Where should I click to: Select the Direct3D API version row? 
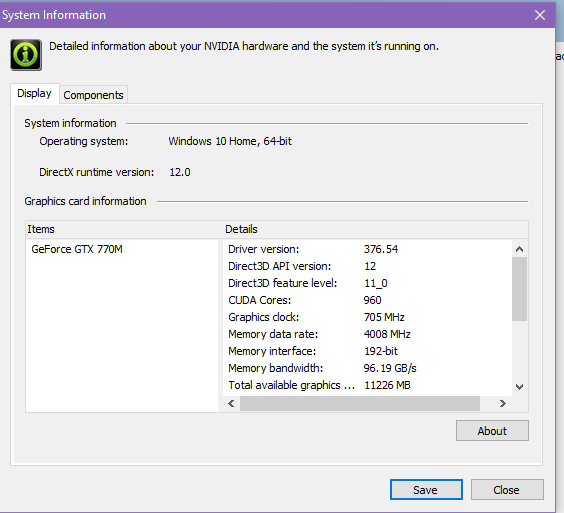(367, 266)
